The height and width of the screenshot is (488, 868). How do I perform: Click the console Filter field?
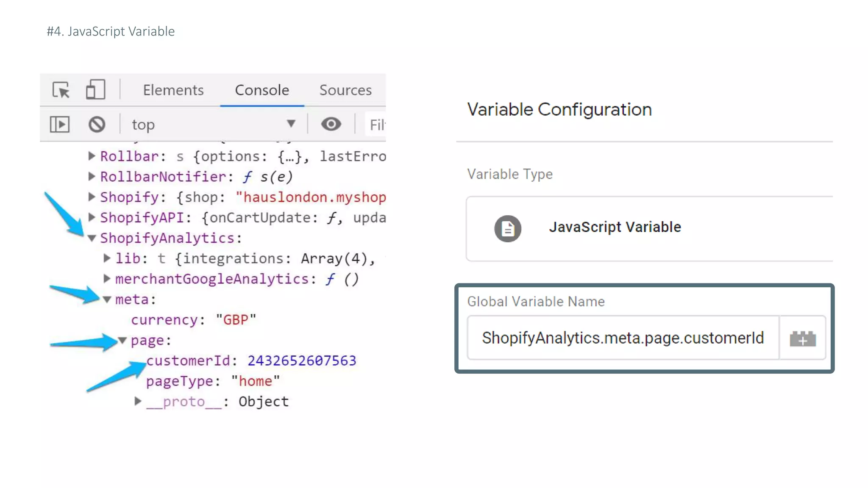(x=376, y=125)
